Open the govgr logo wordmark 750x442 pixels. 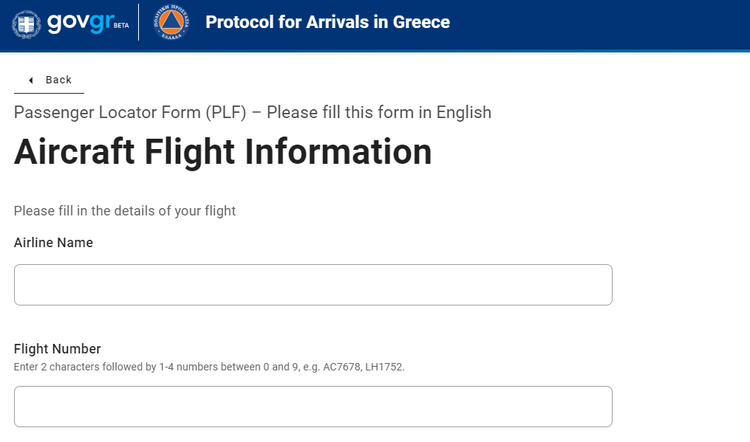[x=80, y=22]
